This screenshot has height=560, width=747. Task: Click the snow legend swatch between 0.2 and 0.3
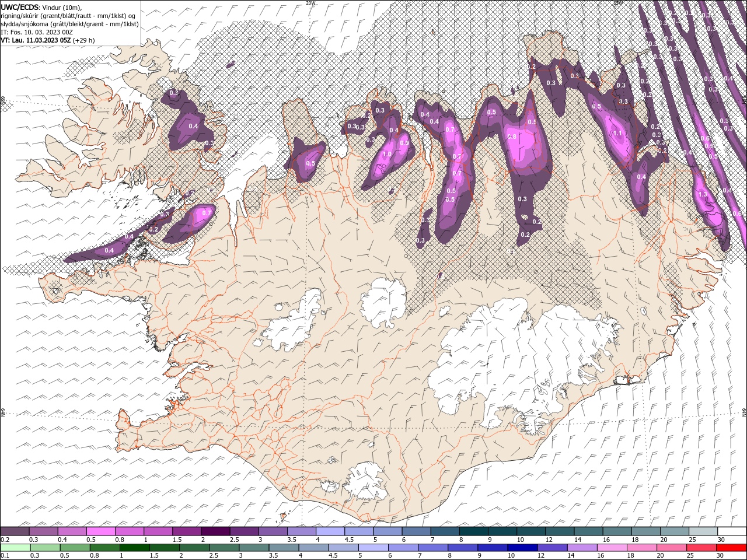[15, 531]
